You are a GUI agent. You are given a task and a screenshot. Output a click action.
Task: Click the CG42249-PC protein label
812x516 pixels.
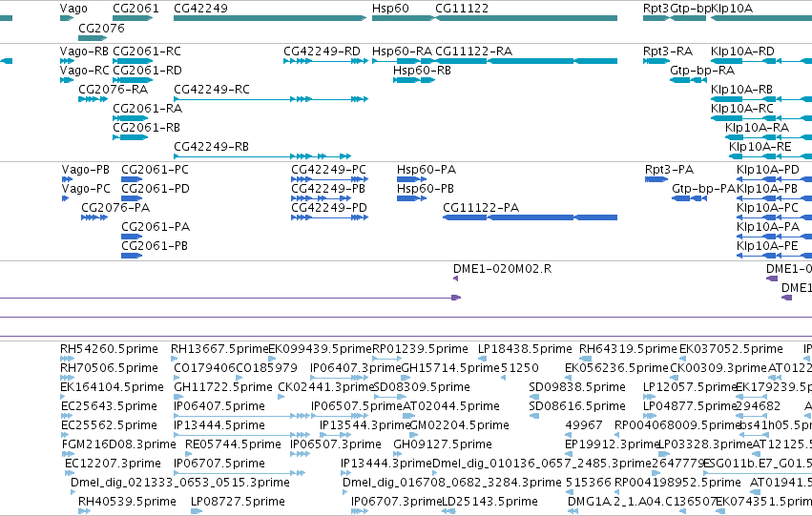click(x=328, y=170)
